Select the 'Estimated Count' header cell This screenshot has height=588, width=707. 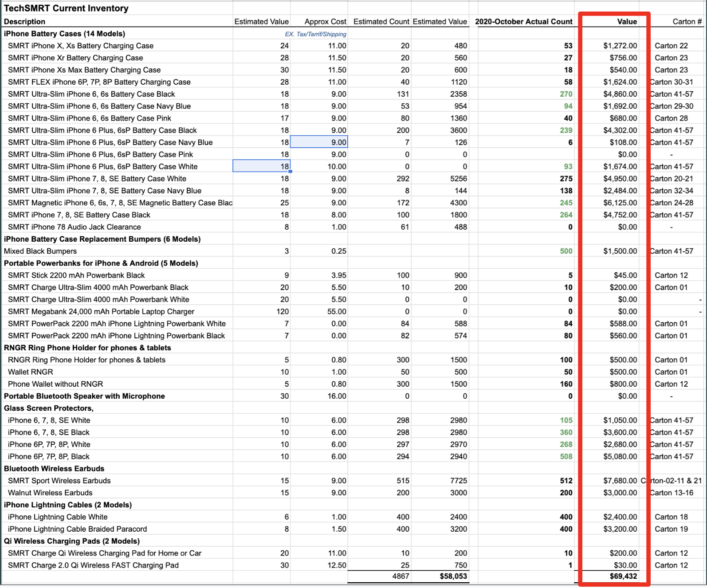381,22
